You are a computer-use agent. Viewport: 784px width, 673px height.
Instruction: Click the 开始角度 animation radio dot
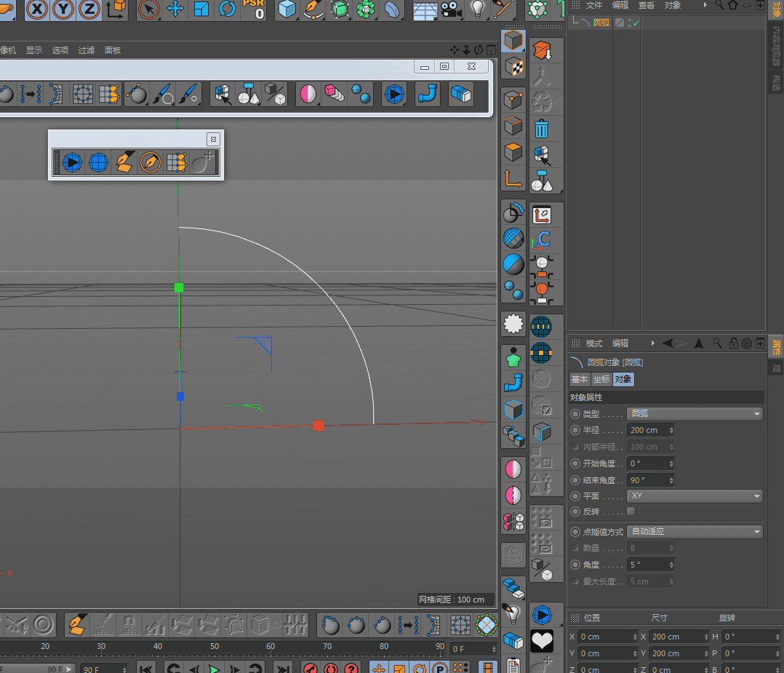pos(575,463)
